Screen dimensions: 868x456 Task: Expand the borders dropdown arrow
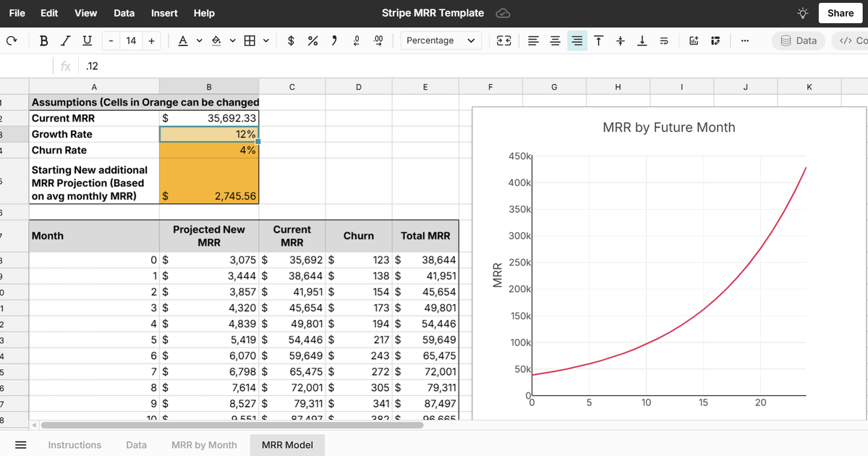coord(266,41)
